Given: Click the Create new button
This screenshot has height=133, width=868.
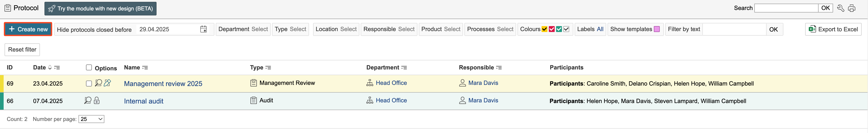Looking at the screenshot, I should [28, 29].
